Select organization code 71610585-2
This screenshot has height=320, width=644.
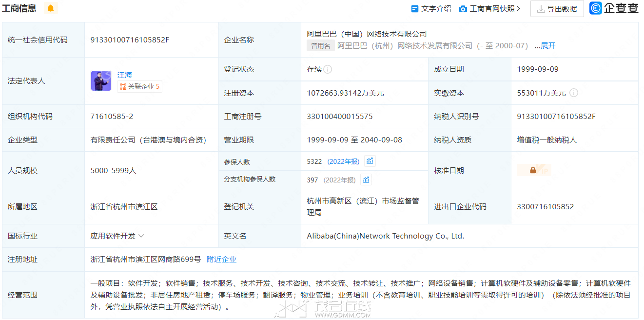(x=112, y=117)
